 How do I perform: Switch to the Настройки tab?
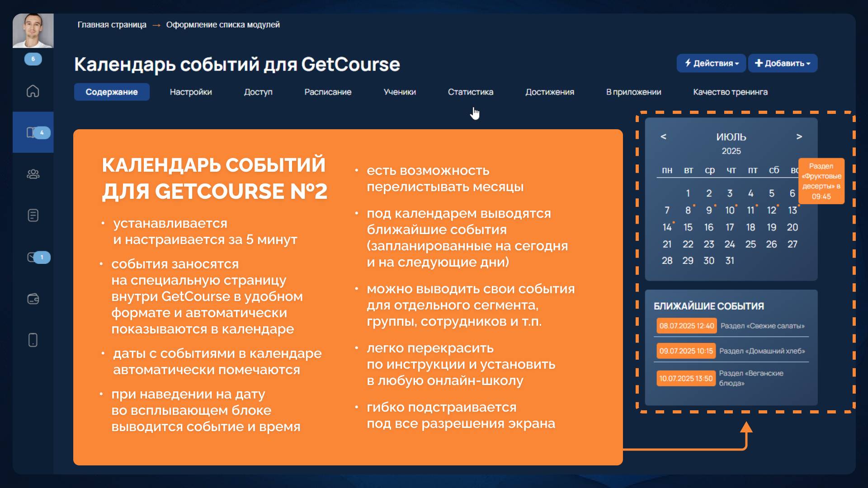point(191,92)
